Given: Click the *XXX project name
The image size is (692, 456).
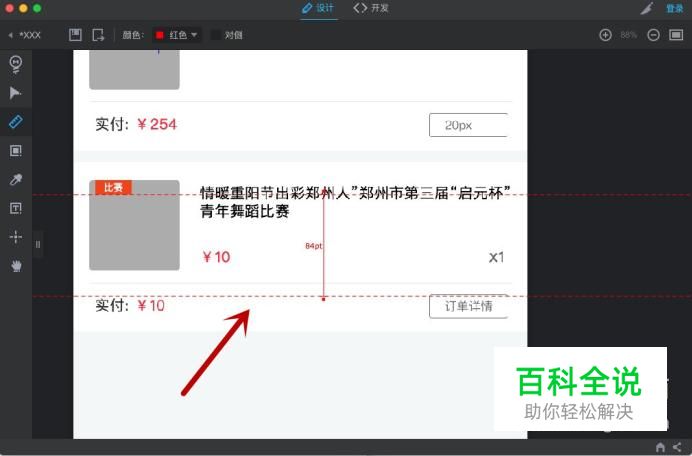Looking at the screenshot, I should pos(30,35).
